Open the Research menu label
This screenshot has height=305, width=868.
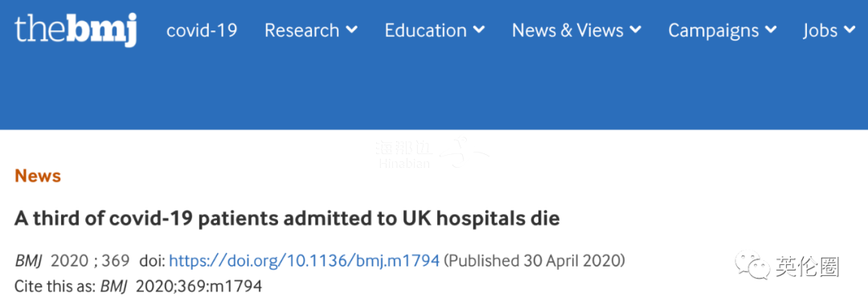pos(301,31)
